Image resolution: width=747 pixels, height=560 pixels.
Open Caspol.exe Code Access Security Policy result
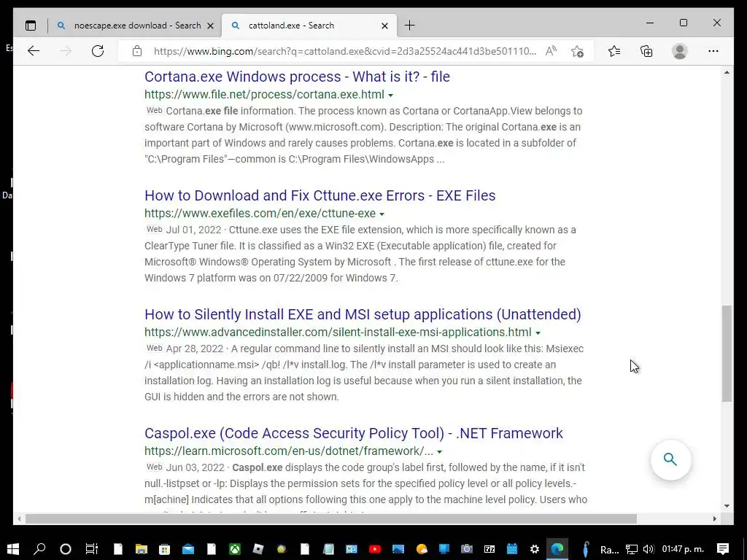354,433
